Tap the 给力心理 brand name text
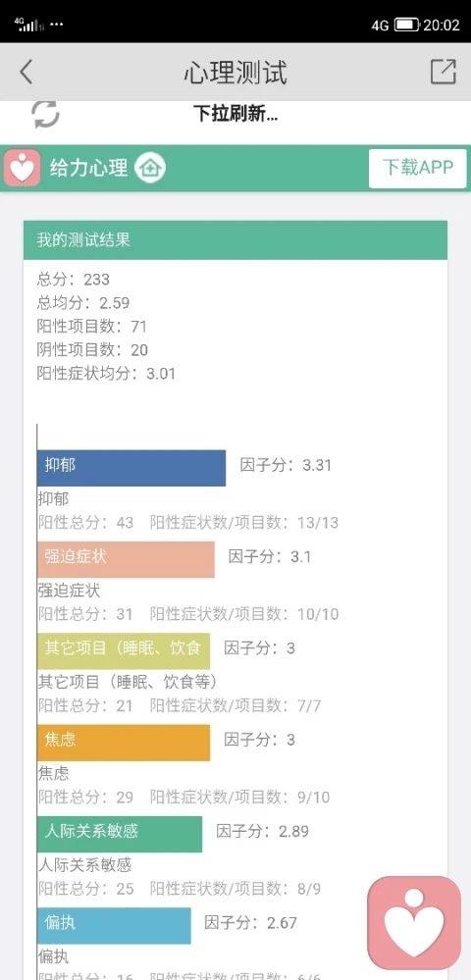This screenshot has width=471, height=980. [89, 168]
